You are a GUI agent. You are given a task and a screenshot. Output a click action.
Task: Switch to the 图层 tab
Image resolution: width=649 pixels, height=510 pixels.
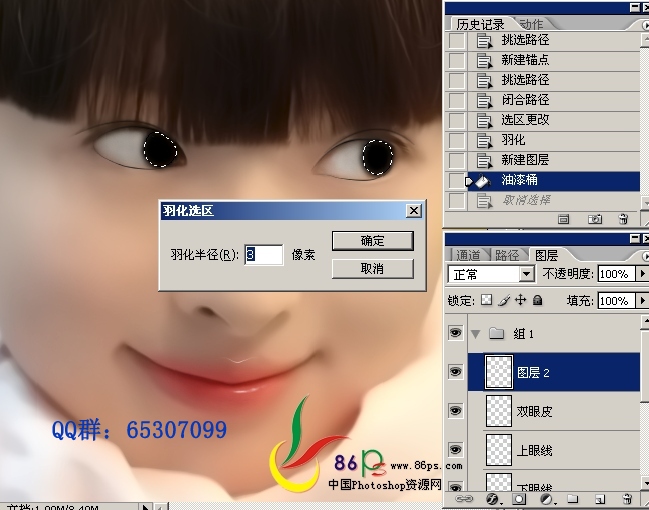click(546, 255)
